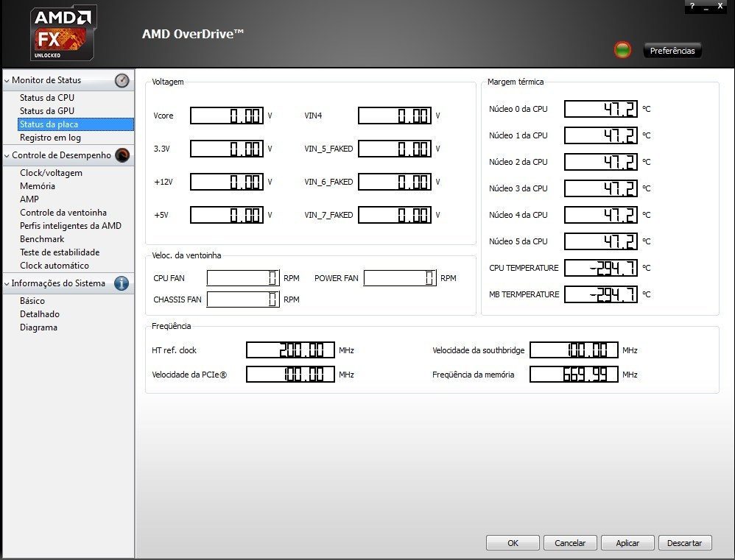Screen dimensions: 735x560
Task: Click the AMD OverDrive title text
Action: pyautogui.click(x=193, y=34)
